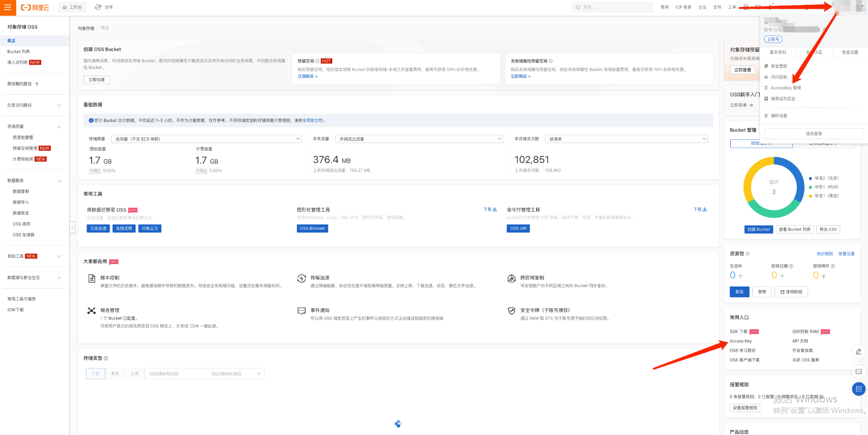Open the 存储用量 dropdown
The width and height of the screenshot is (868, 435).
(x=206, y=139)
